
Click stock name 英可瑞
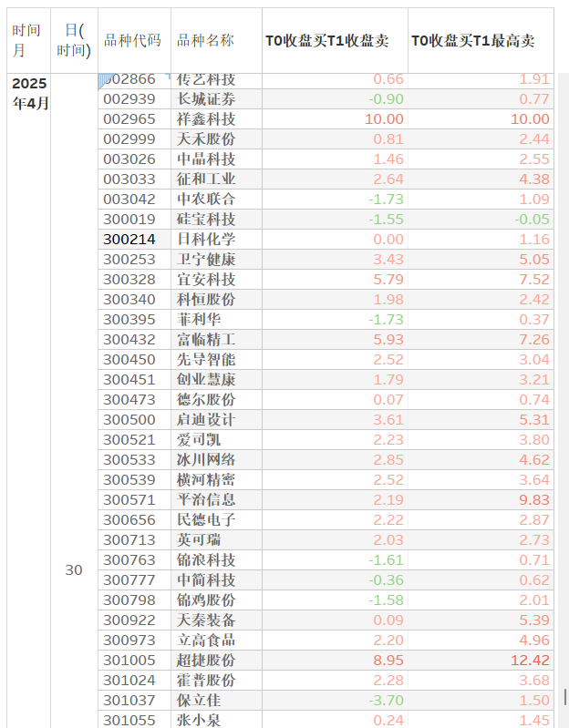pos(199,539)
